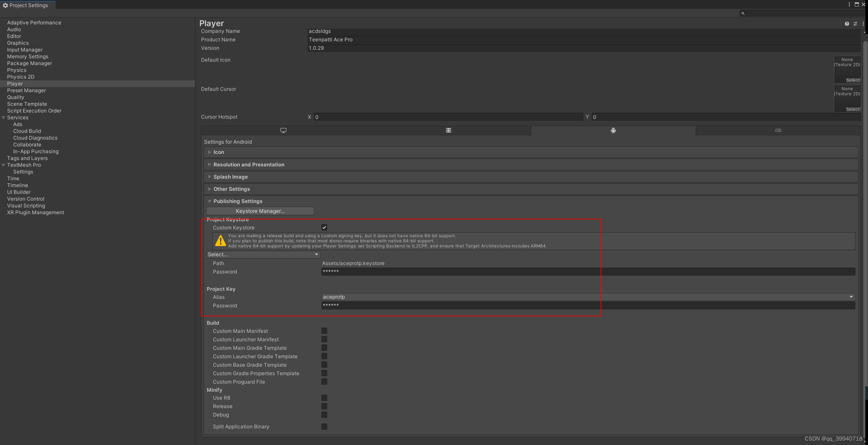Click the Select dropdown for keystore
The height and width of the screenshot is (445, 868).
click(x=262, y=254)
